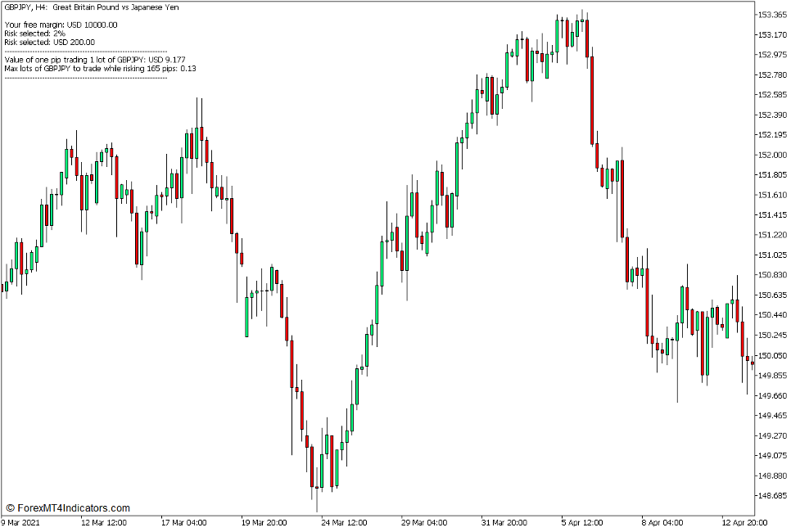Click the Risk selected: USD 200.00 label

[x=51, y=42]
